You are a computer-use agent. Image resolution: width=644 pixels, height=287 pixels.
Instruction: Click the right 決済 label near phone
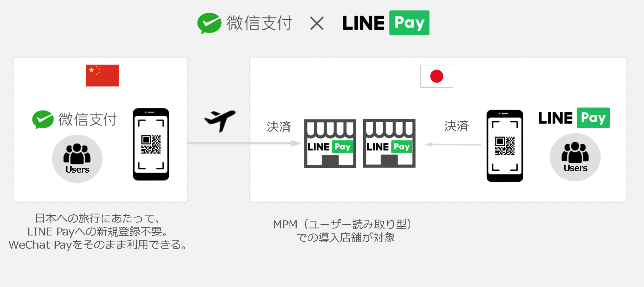coord(456,126)
